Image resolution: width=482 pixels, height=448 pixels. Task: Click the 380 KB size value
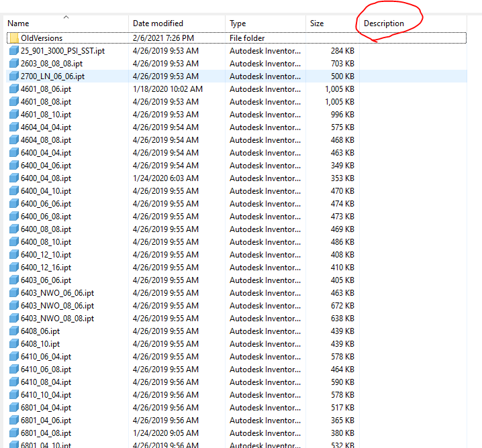click(x=342, y=433)
